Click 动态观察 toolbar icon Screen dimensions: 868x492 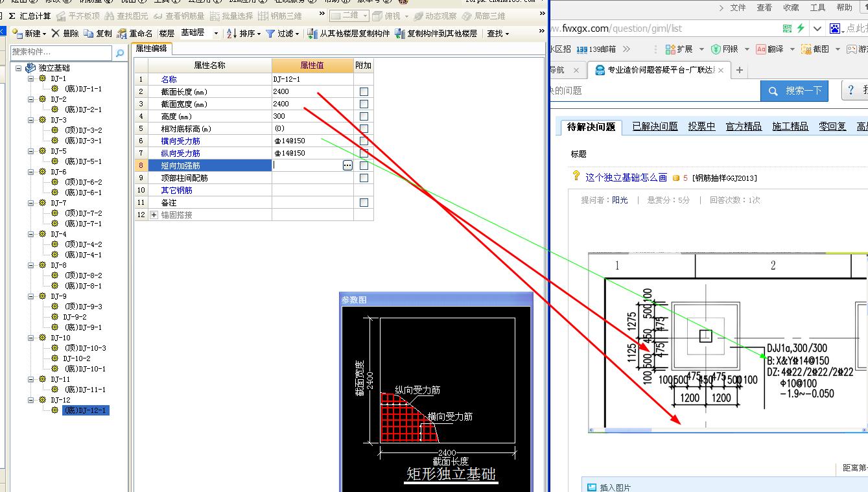click(435, 16)
